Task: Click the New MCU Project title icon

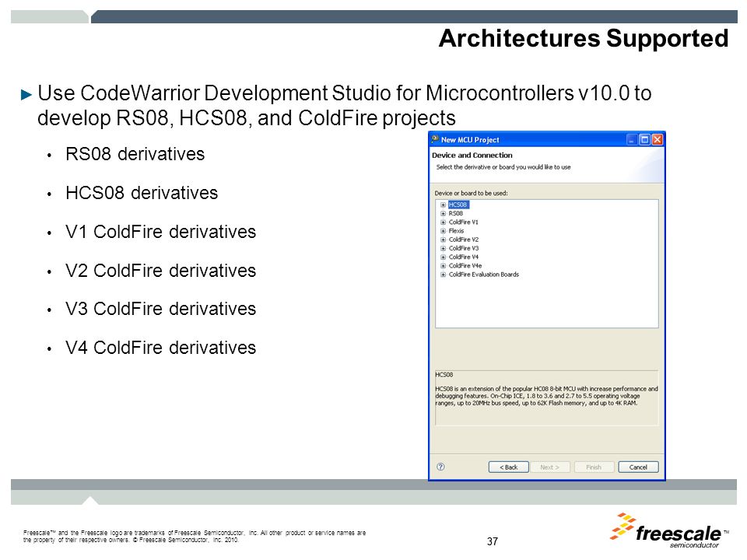Action: tap(435, 139)
